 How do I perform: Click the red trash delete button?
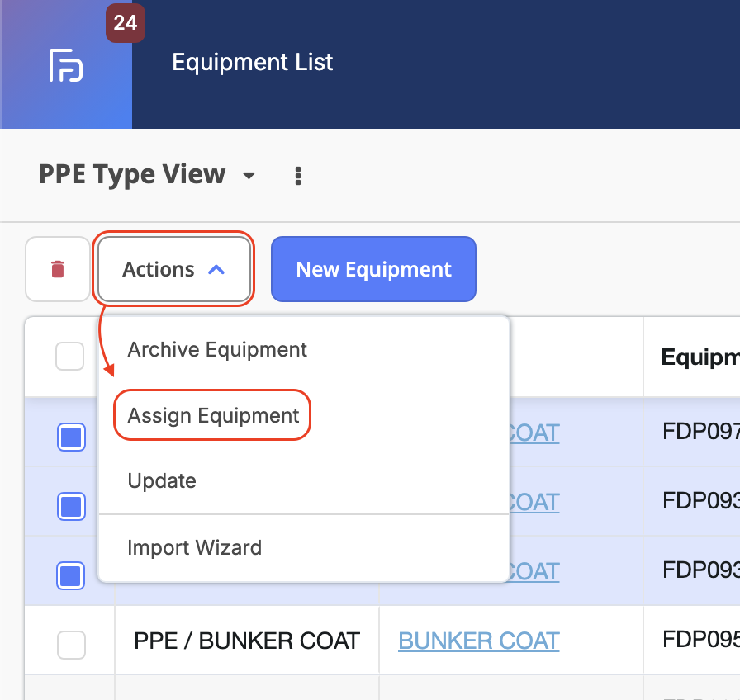(58, 269)
